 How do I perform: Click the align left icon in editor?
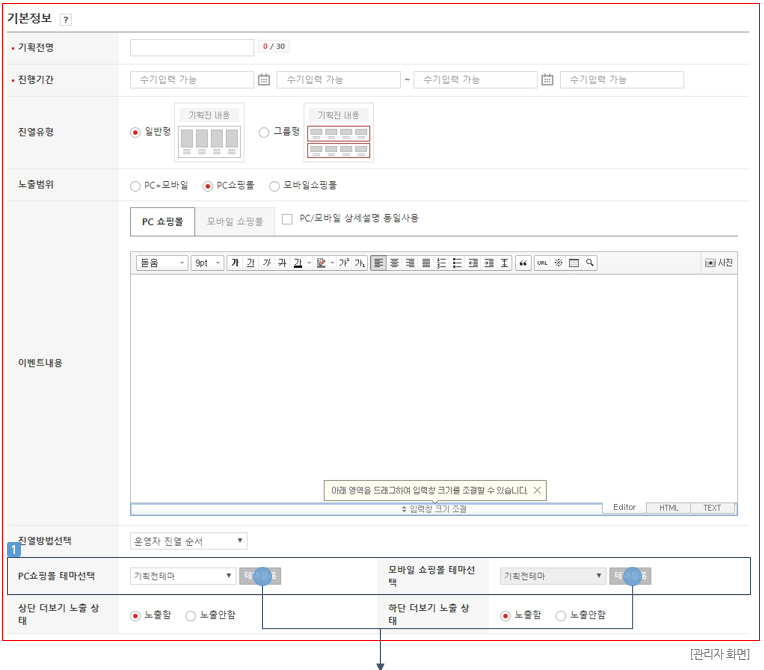pyautogui.click(x=378, y=263)
